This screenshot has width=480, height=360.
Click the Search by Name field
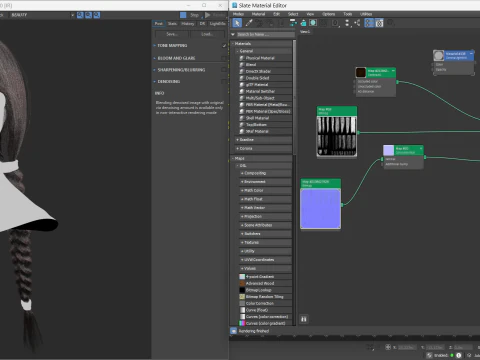pyautogui.click(x=266, y=34)
